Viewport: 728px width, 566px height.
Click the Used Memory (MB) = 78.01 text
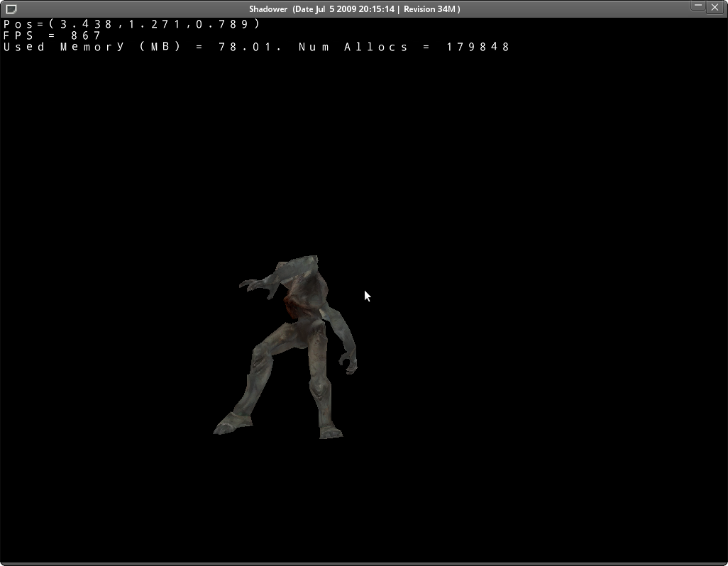(143, 47)
